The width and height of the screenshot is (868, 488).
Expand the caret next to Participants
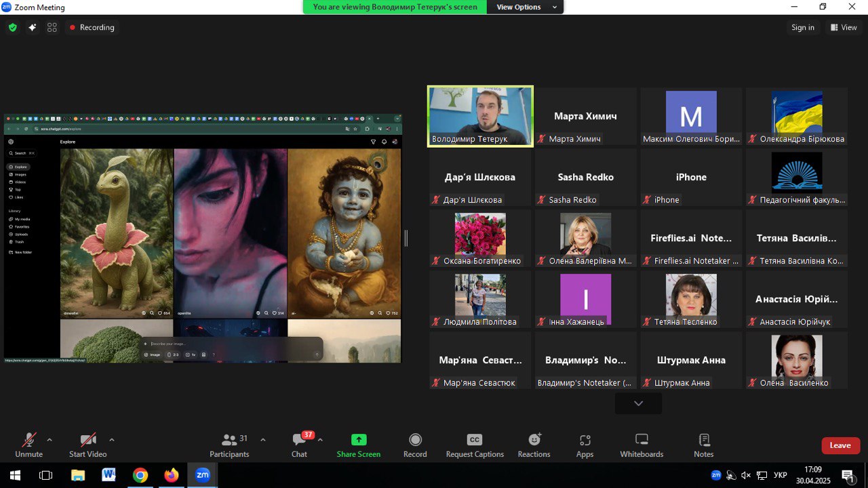[x=263, y=439]
